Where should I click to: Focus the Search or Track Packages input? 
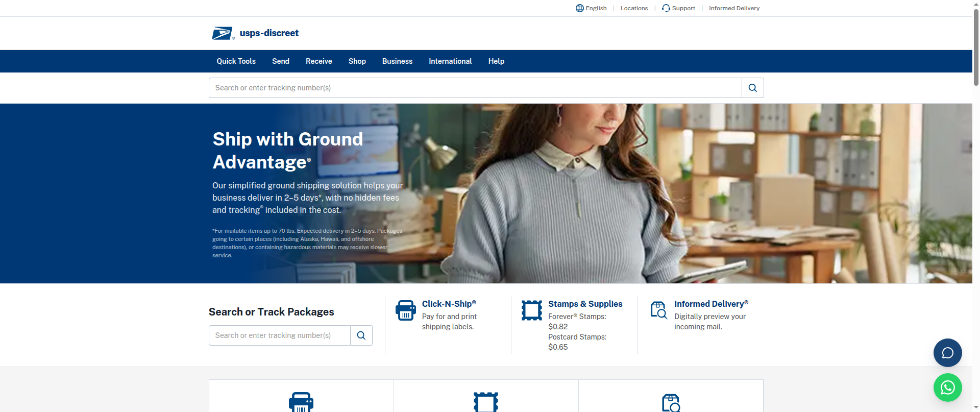[x=280, y=335]
